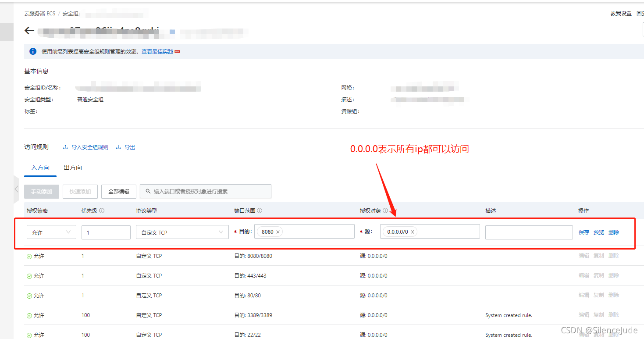The height and width of the screenshot is (339, 644).
Task: Click the priority input field showing 1
Action: 106,232
